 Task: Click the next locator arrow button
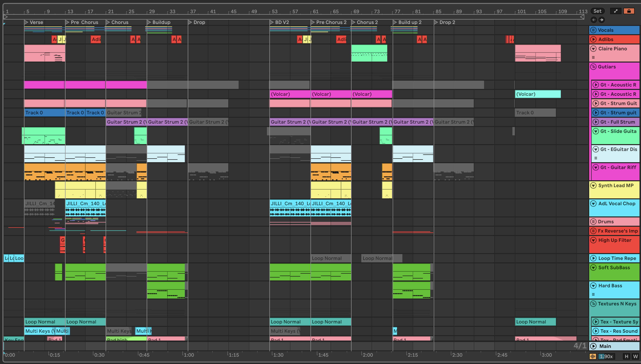click(x=602, y=20)
